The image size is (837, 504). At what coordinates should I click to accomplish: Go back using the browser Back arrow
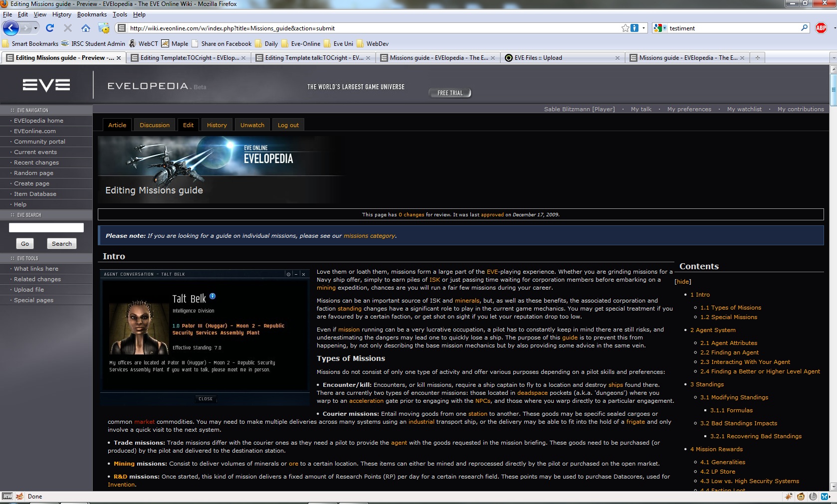pyautogui.click(x=10, y=28)
